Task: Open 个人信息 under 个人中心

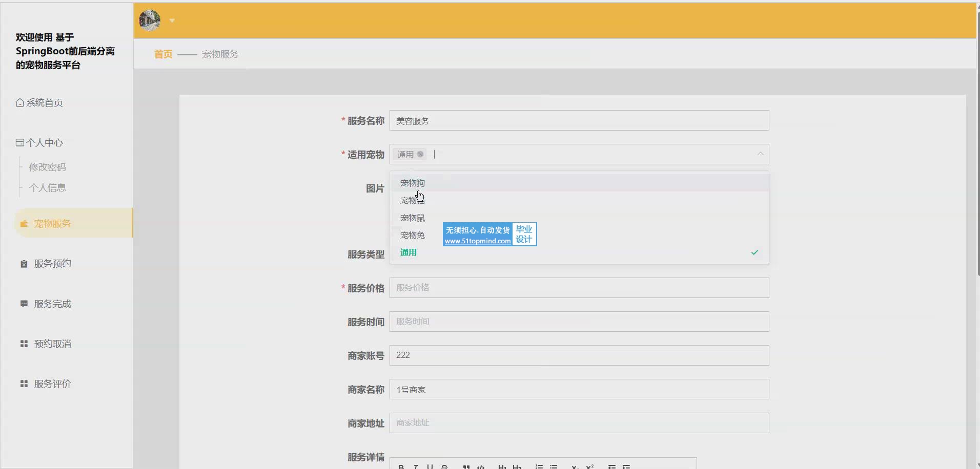Action: click(47, 188)
